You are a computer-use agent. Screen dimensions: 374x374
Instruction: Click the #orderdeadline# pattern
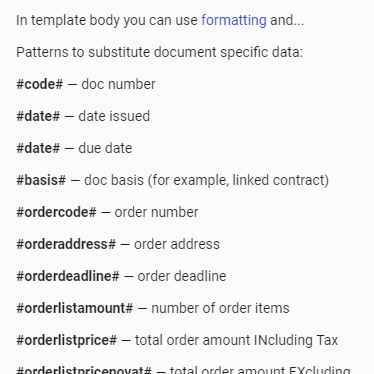pyautogui.click(x=68, y=276)
